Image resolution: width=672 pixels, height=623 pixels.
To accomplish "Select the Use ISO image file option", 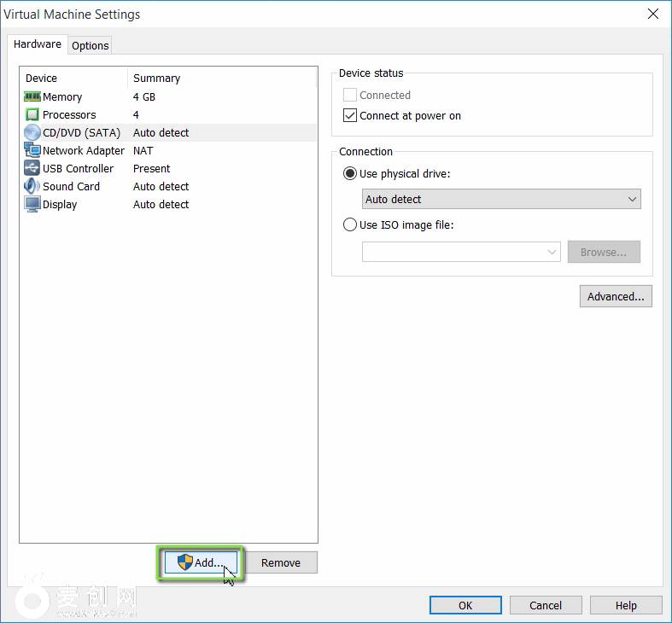I will (350, 225).
